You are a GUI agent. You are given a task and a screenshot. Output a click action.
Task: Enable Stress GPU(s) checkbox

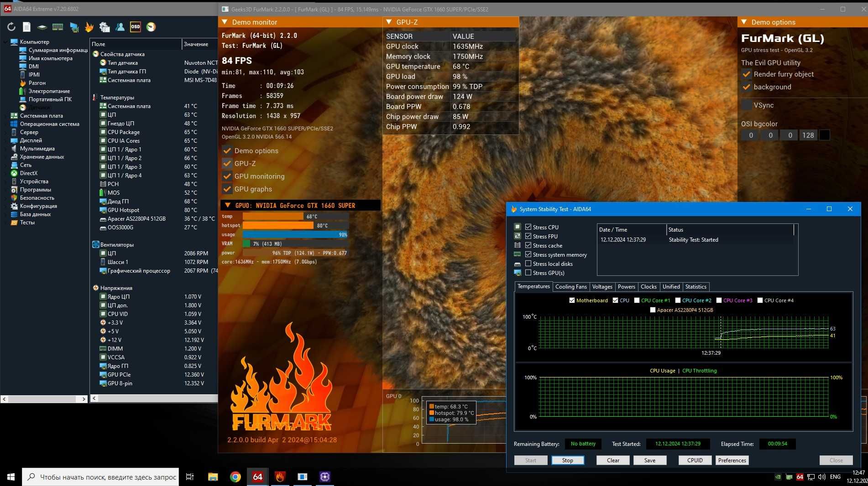528,273
